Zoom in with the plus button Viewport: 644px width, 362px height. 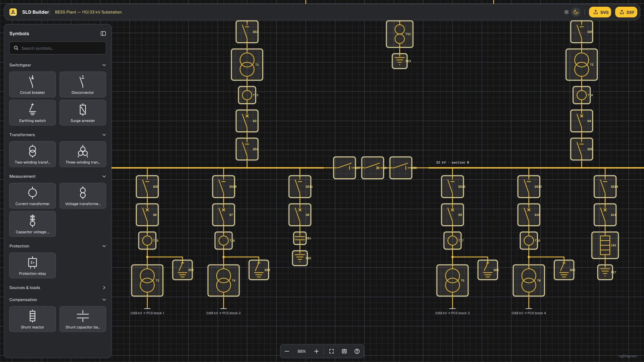click(x=316, y=351)
